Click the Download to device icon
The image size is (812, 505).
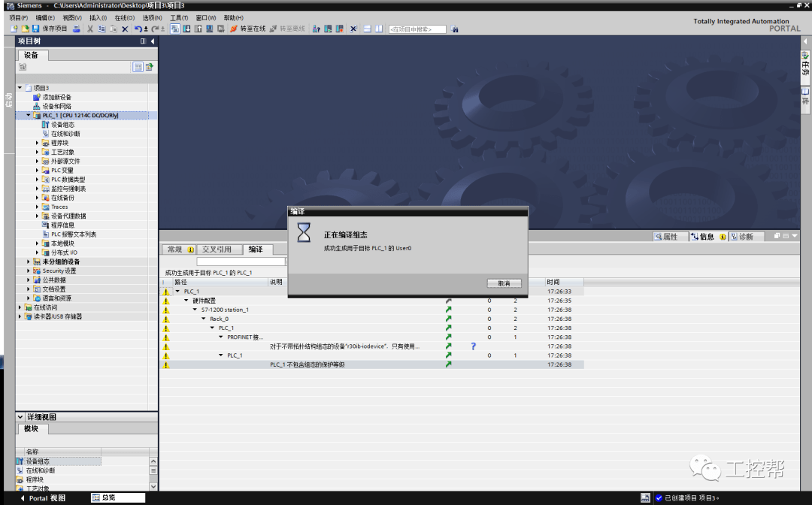[x=186, y=29]
